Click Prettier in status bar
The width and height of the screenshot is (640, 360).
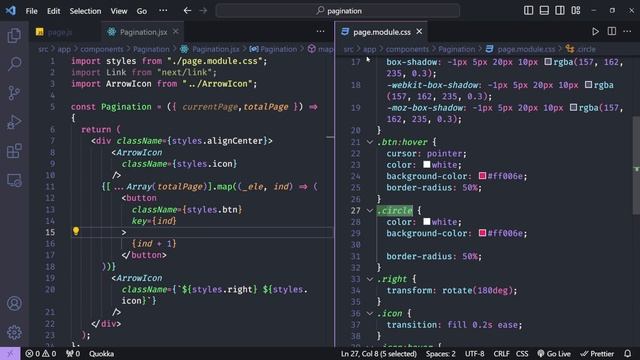(597, 353)
